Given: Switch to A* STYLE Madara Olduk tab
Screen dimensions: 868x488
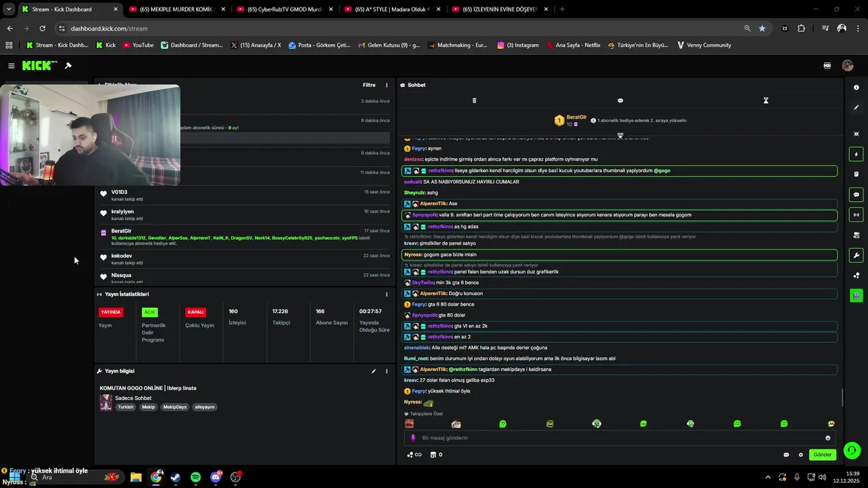Looking at the screenshot, I should point(393,9).
